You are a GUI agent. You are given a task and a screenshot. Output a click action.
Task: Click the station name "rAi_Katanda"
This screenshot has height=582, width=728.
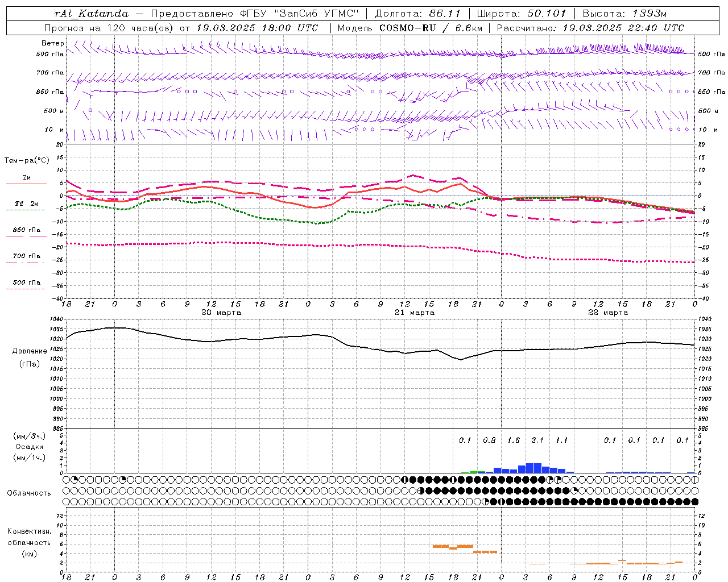pos(92,14)
